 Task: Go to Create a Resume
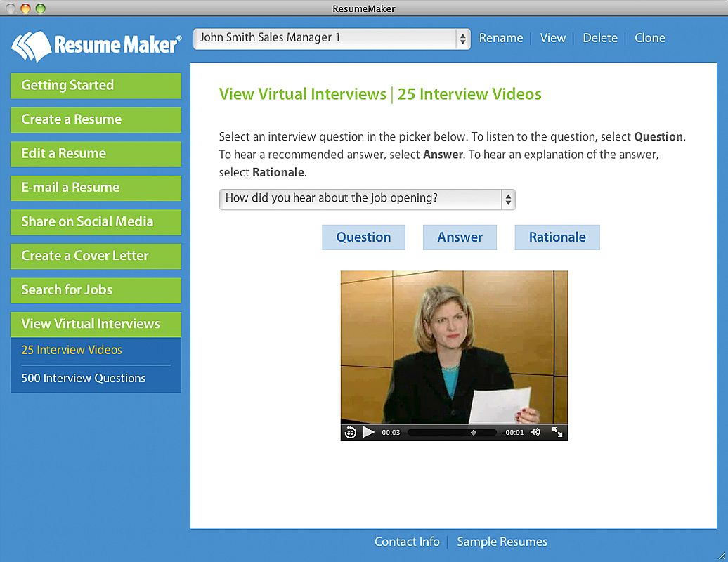96,119
